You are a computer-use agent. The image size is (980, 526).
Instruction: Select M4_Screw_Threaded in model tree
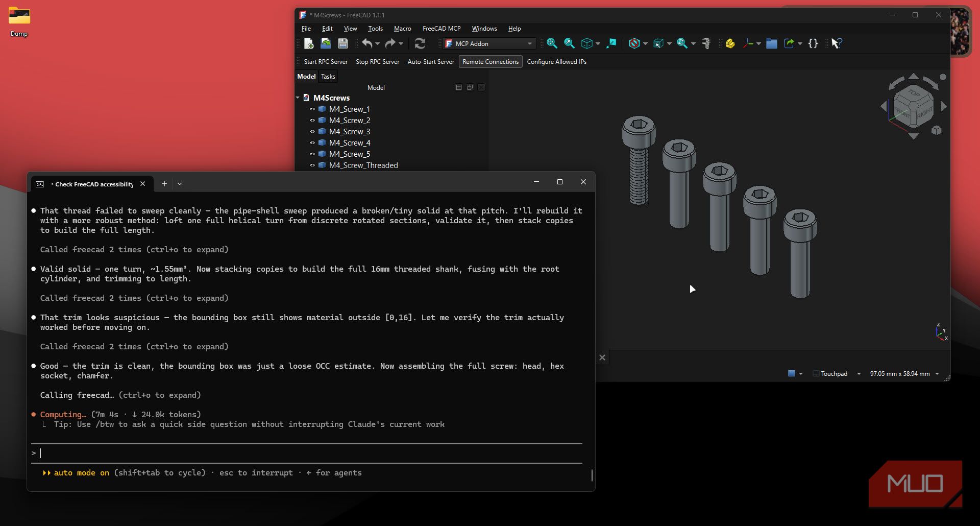(x=363, y=165)
